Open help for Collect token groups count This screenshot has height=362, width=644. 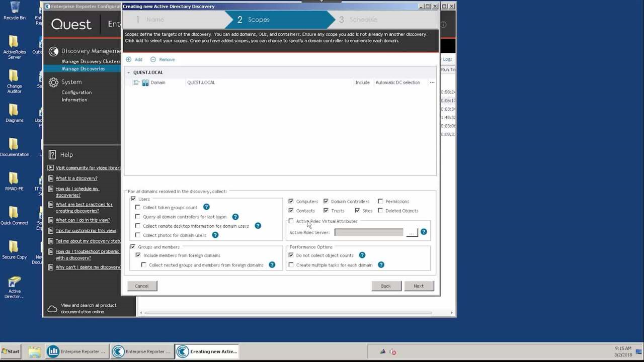[x=206, y=207]
